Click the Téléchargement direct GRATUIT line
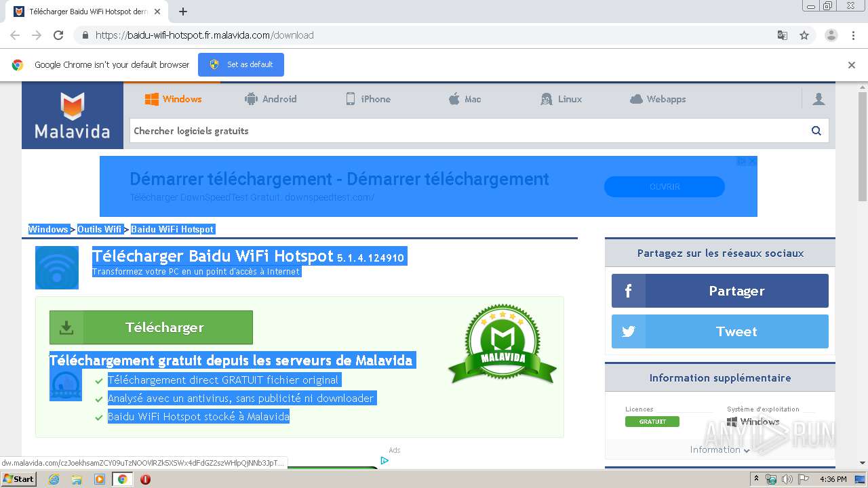The width and height of the screenshot is (868, 488). (x=223, y=380)
